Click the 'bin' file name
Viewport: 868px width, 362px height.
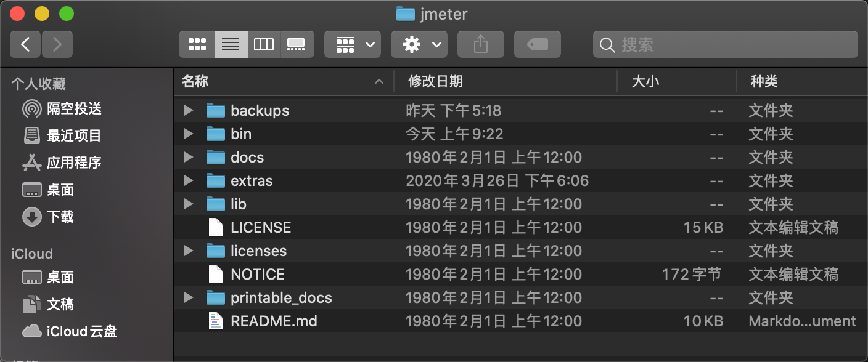[241, 134]
